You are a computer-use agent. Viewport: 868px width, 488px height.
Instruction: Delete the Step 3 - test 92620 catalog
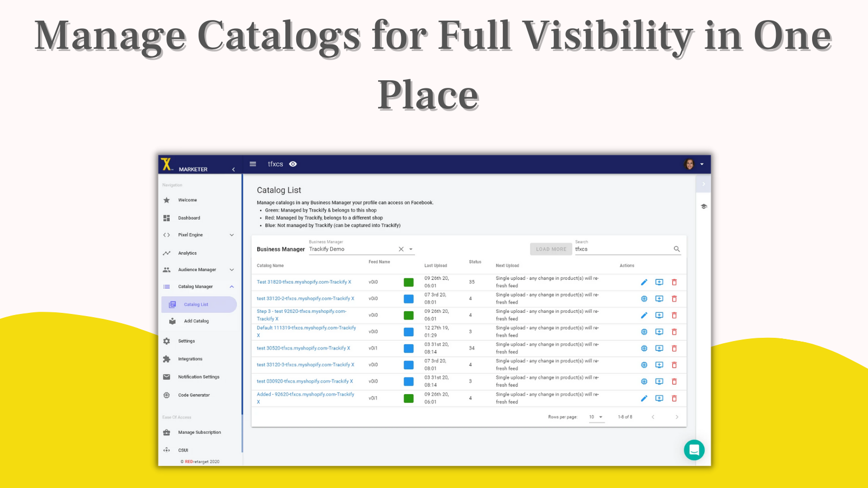pos(674,315)
